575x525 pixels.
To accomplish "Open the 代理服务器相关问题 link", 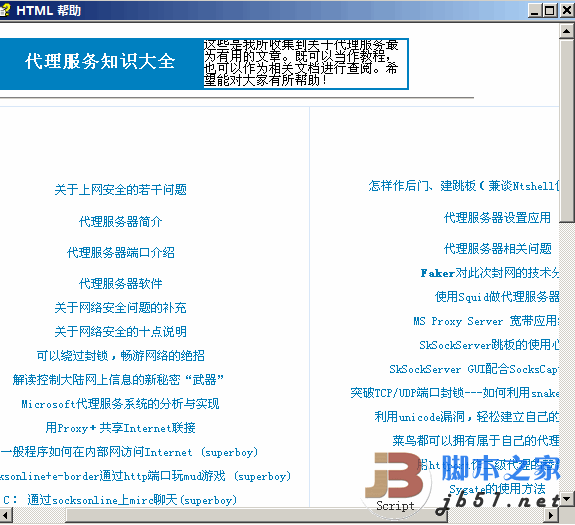I will (498, 249).
